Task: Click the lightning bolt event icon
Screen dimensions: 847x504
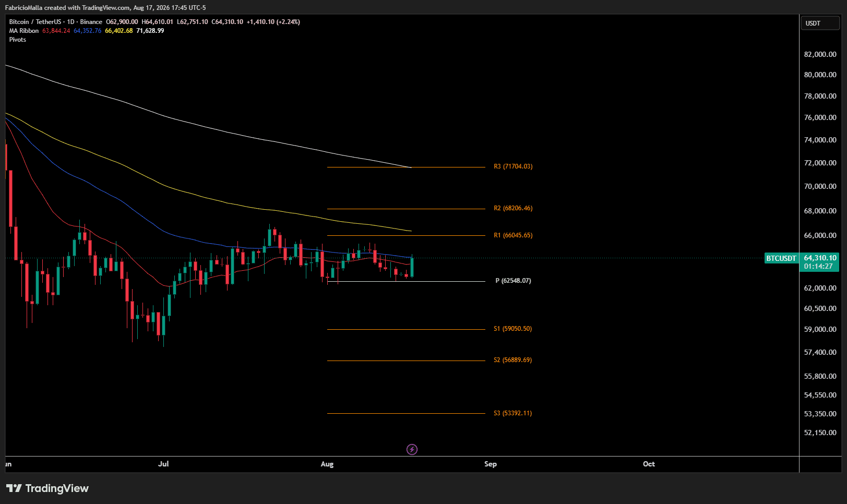Action: click(412, 449)
